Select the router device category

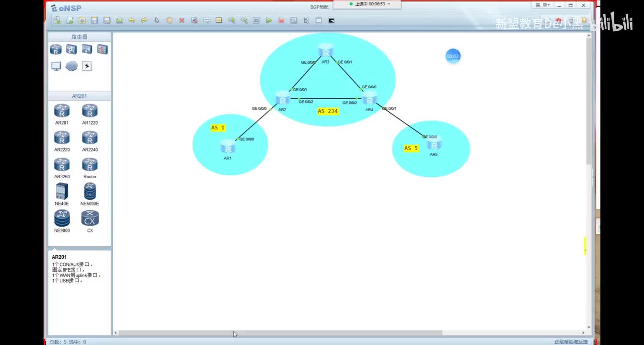[56, 49]
